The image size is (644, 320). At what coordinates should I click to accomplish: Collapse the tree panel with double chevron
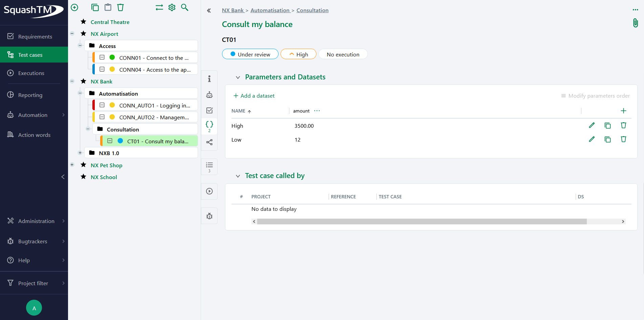(209, 10)
